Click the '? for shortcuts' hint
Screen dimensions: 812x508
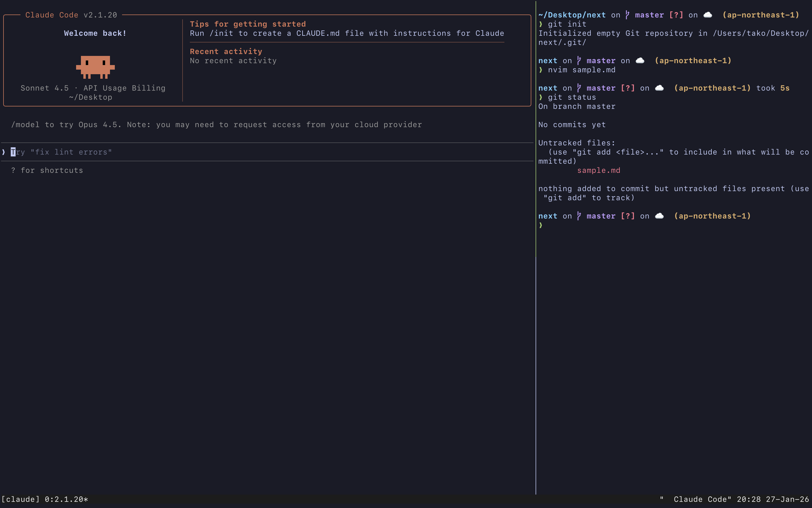47,170
